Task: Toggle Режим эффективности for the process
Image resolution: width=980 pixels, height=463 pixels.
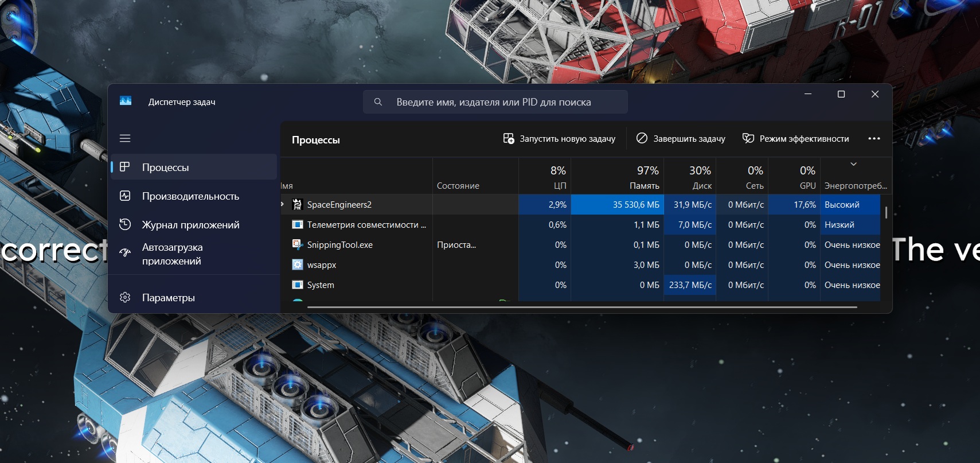Action: coord(795,139)
